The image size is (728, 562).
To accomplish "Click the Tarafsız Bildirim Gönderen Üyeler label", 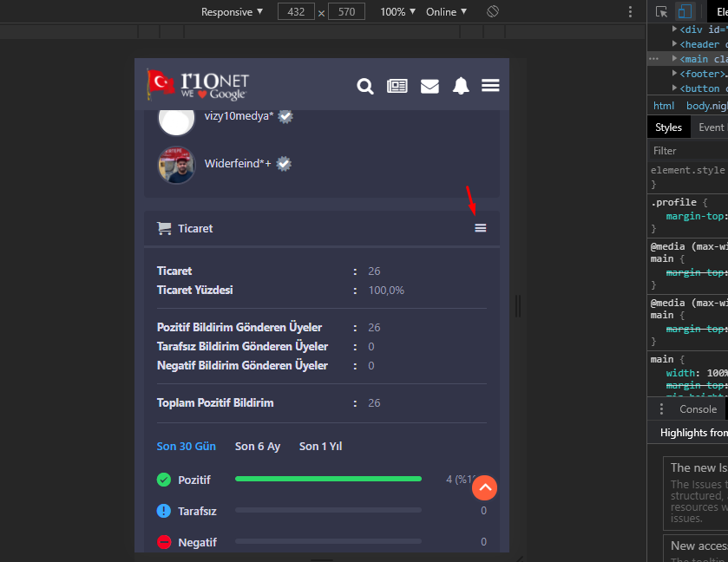I will (242, 347).
